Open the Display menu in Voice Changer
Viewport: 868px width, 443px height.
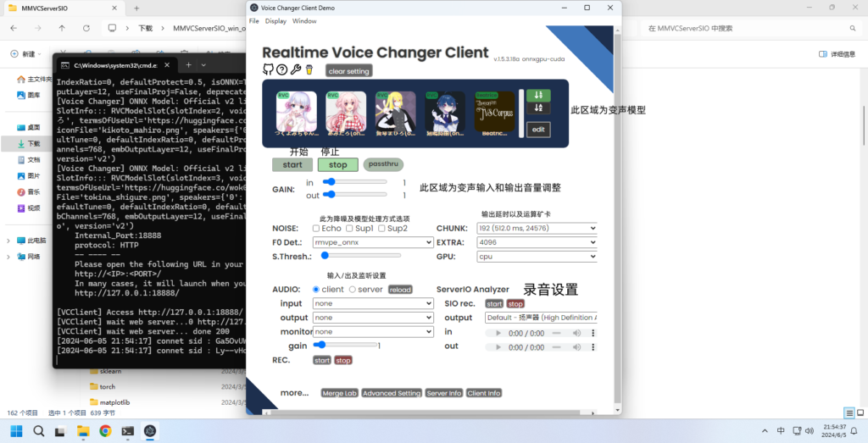(275, 21)
